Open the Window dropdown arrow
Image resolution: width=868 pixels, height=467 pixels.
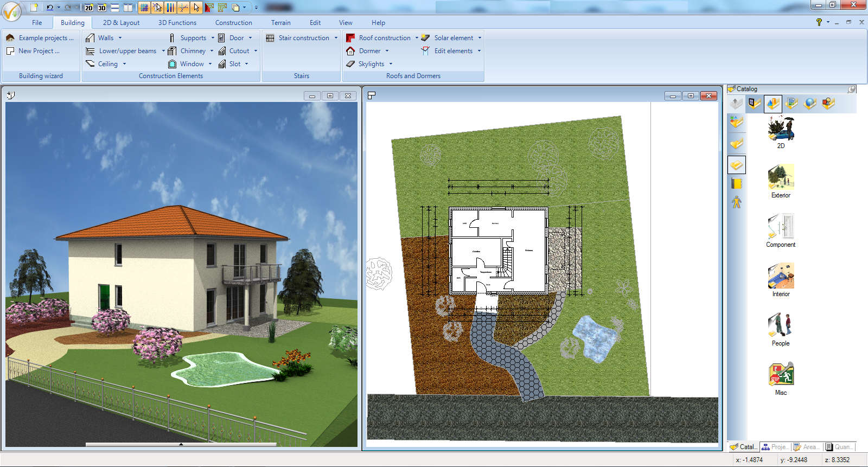click(210, 64)
